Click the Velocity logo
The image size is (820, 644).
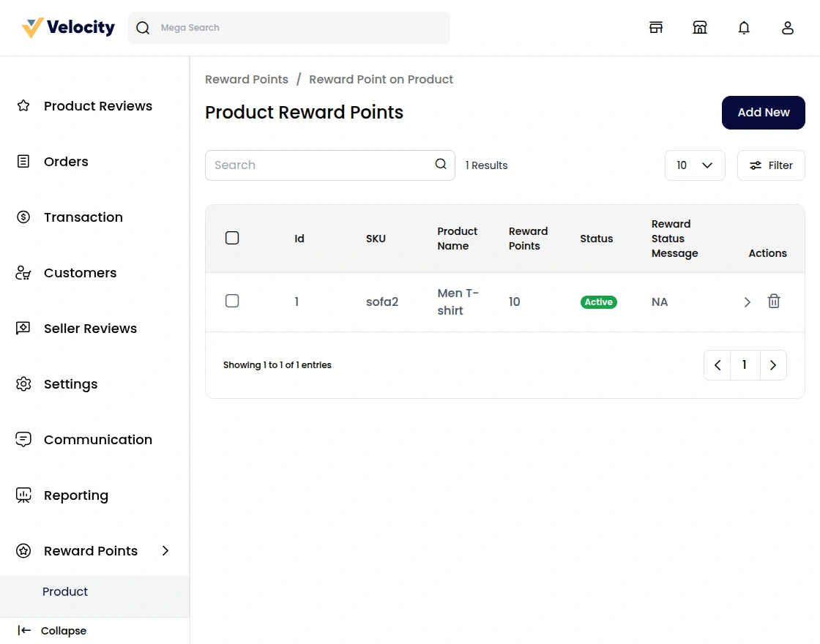point(68,28)
